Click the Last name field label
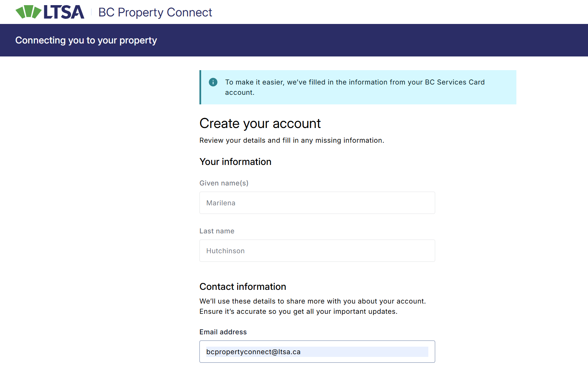 point(217,231)
